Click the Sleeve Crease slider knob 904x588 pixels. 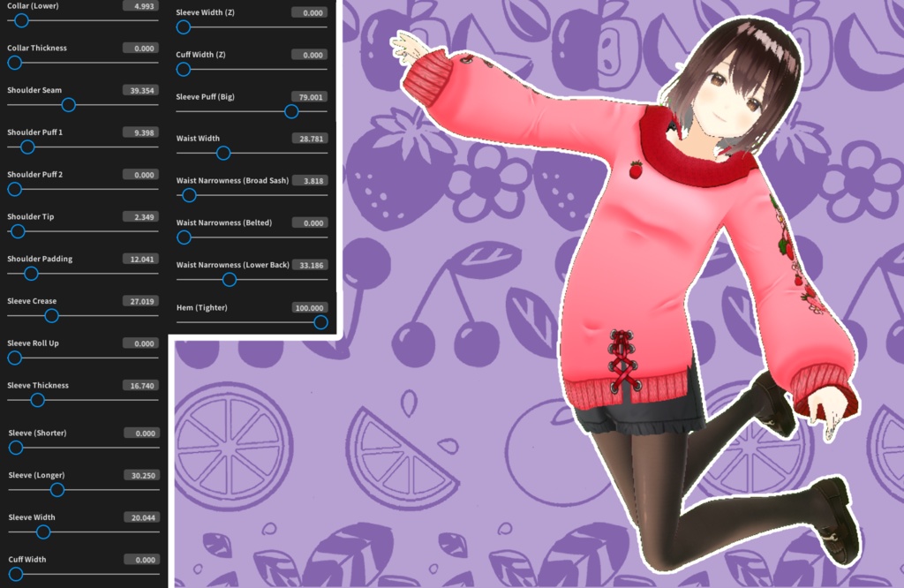pyautogui.click(x=52, y=315)
